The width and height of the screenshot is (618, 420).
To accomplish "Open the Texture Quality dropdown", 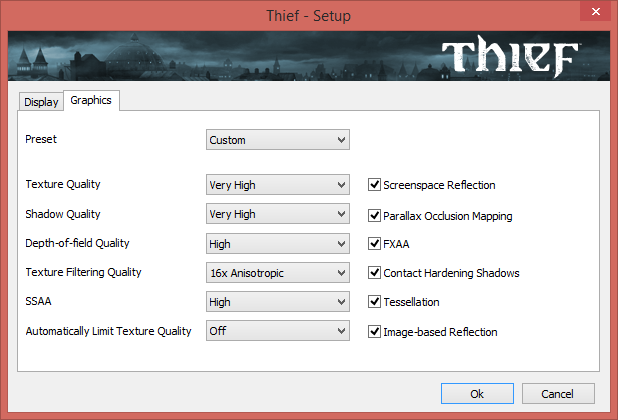I will (277, 185).
